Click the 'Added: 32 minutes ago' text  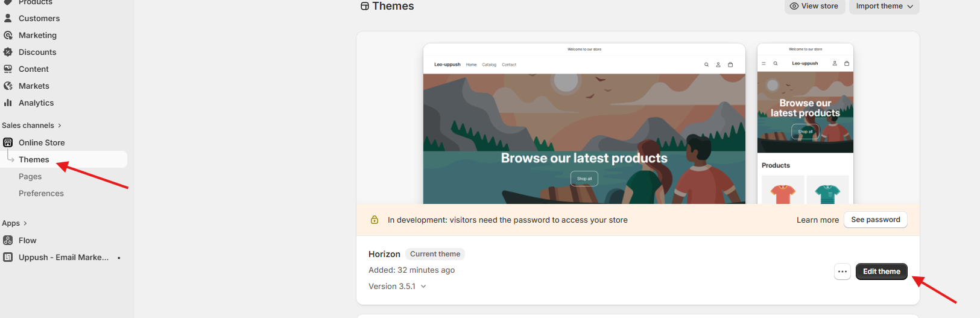(x=412, y=270)
